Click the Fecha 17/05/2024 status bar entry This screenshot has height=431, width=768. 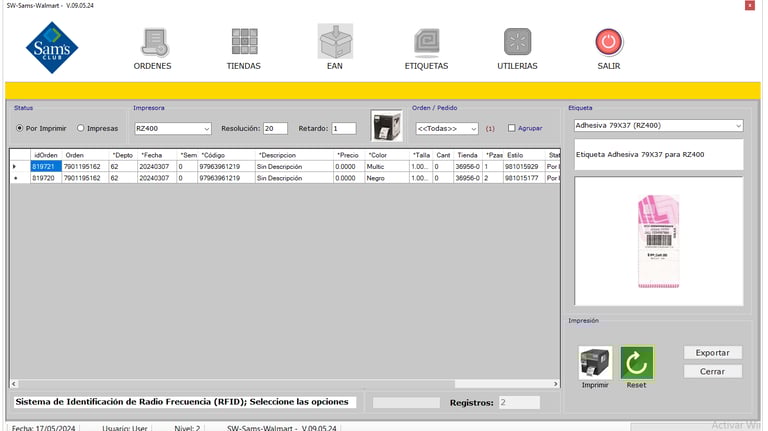coord(44,428)
